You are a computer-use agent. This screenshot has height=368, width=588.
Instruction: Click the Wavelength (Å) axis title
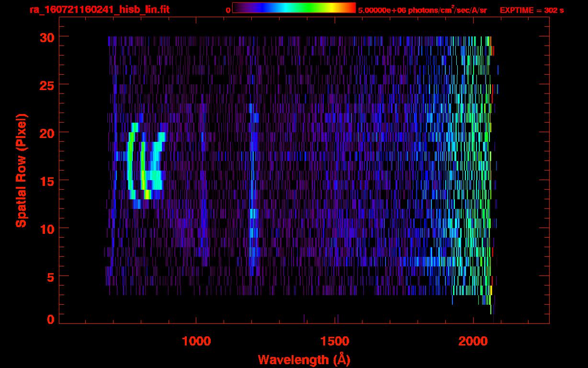(x=304, y=359)
